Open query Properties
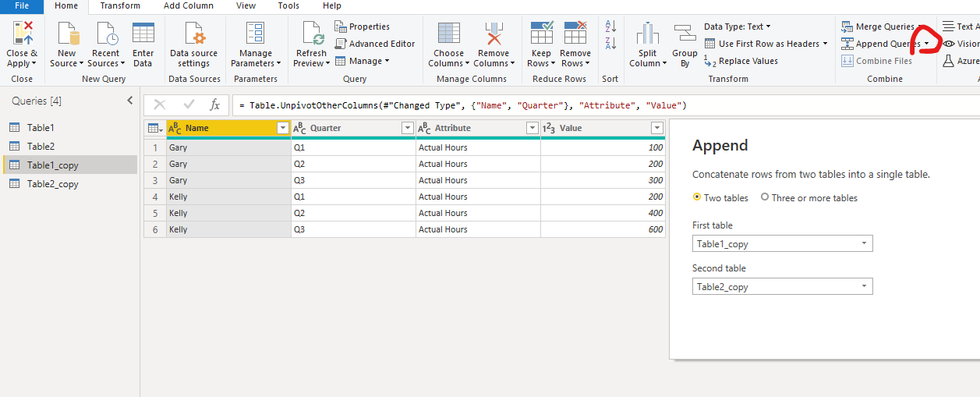 pyautogui.click(x=363, y=27)
